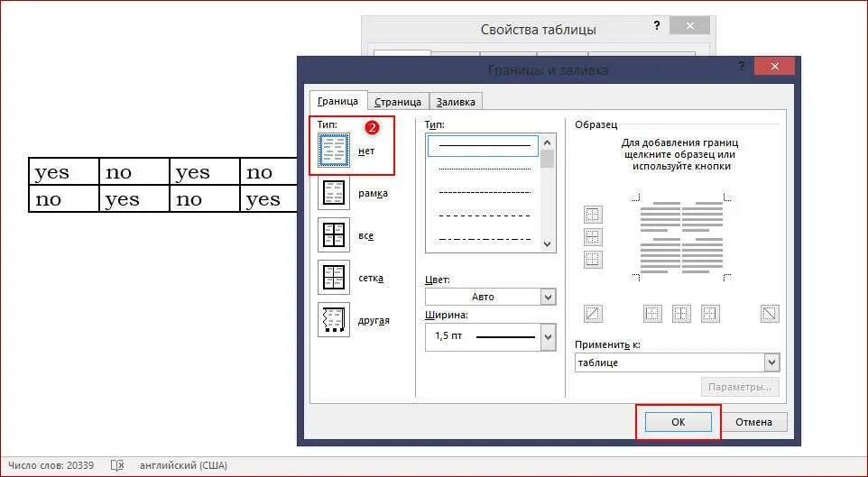Image resolution: width=868 pixels, height=477 pixels.
Task: Click line style list scroll-down arrow
Action: click(548, 244)
